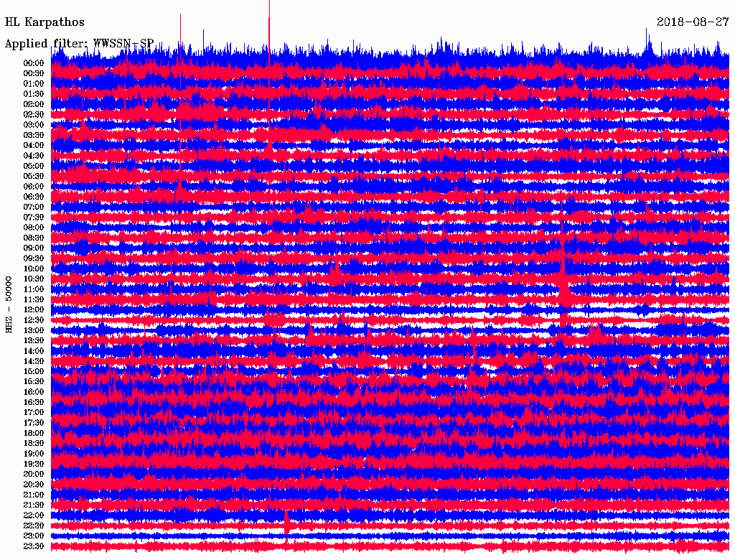
Task: Click the 08:30 time label
Action: tap(34, 238)
